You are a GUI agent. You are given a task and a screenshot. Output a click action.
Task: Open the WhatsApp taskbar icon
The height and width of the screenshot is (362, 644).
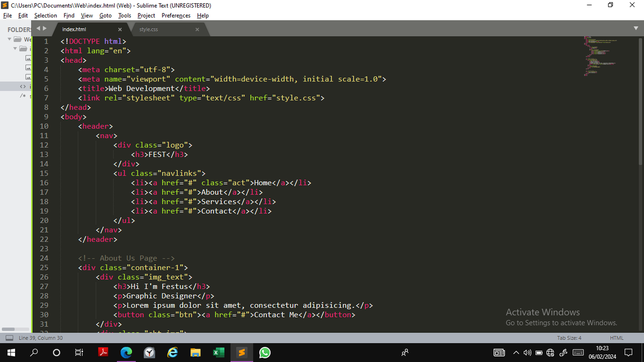pyautogui.click(x=265, y=352)
